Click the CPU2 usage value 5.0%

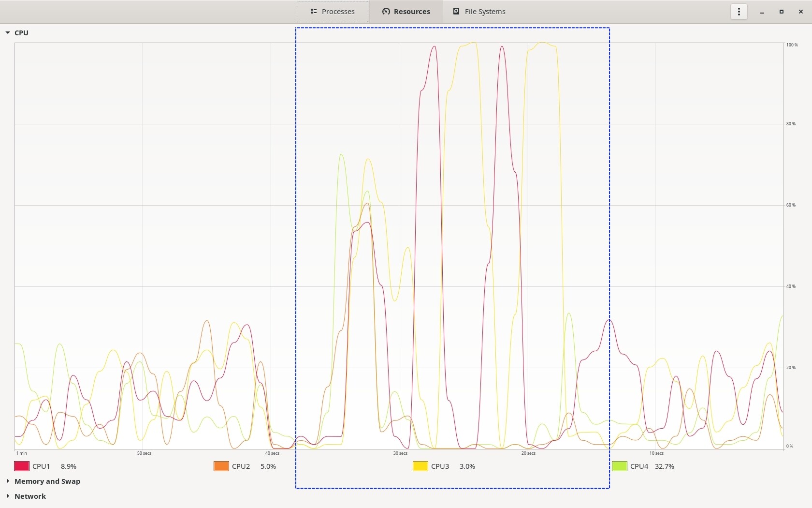(x=268, y=466)
